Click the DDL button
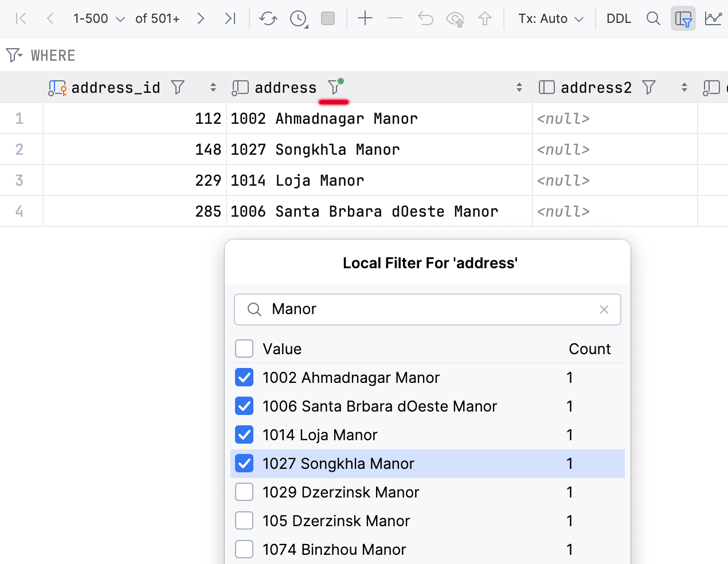Viewport: 728px width, 564px height. click(x=619, y=19)
